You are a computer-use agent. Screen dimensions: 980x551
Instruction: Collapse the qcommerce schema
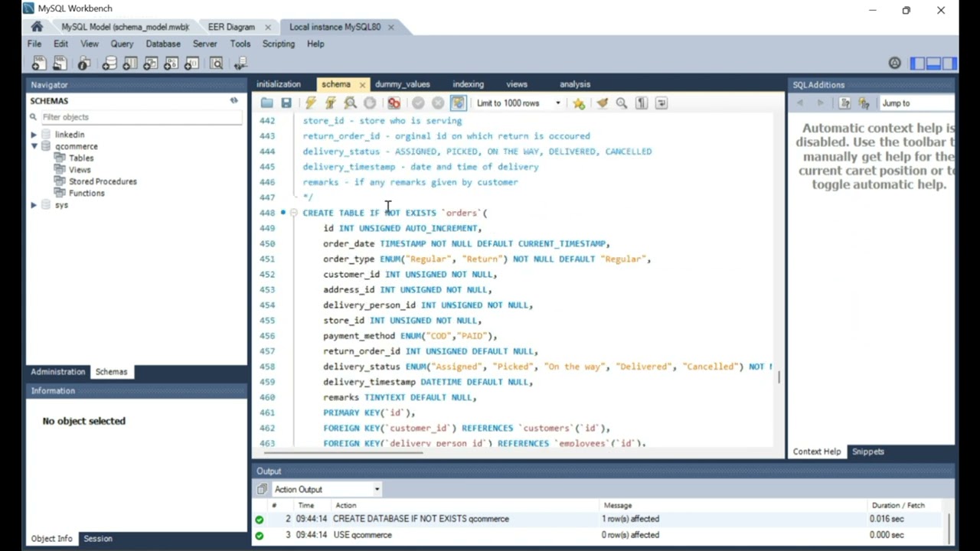click(x=34, y=146)
